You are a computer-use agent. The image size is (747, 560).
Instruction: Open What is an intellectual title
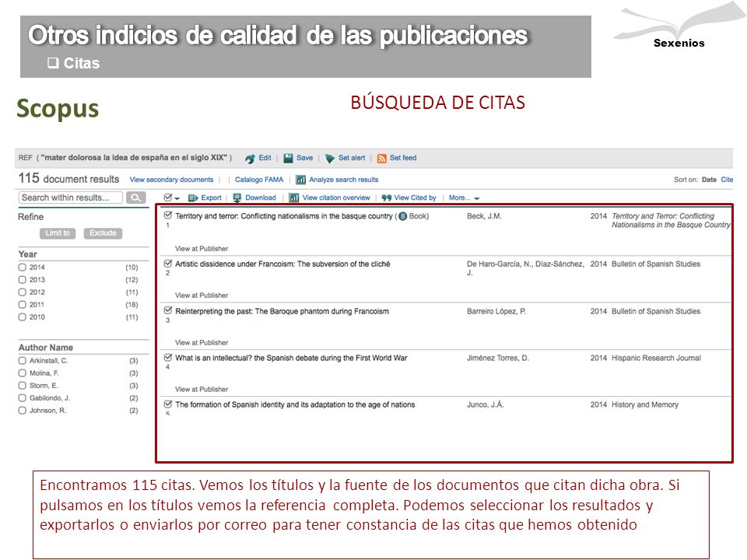point(291,358)
